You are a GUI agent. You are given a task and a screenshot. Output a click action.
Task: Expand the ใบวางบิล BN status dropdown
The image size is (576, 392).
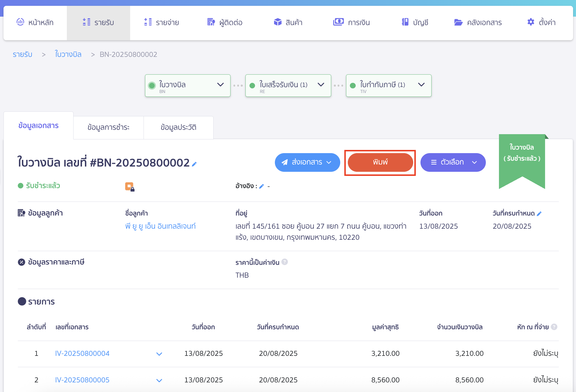(220, 85)
